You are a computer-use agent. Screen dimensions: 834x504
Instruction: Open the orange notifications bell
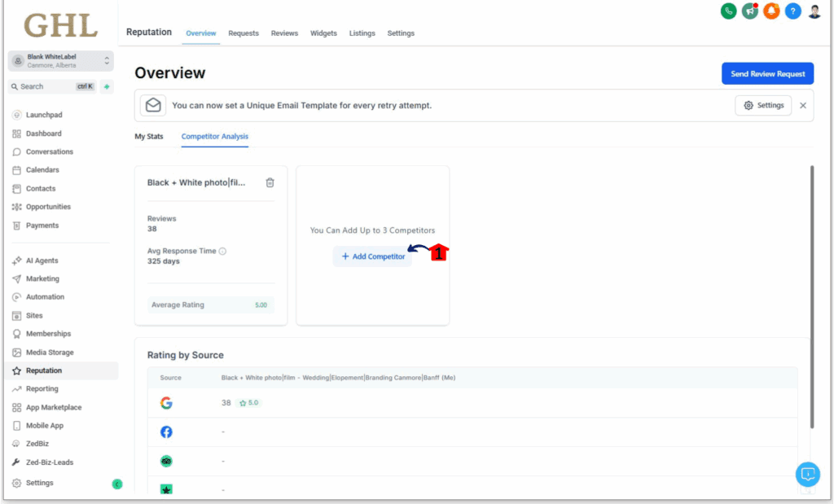(771, 11)
